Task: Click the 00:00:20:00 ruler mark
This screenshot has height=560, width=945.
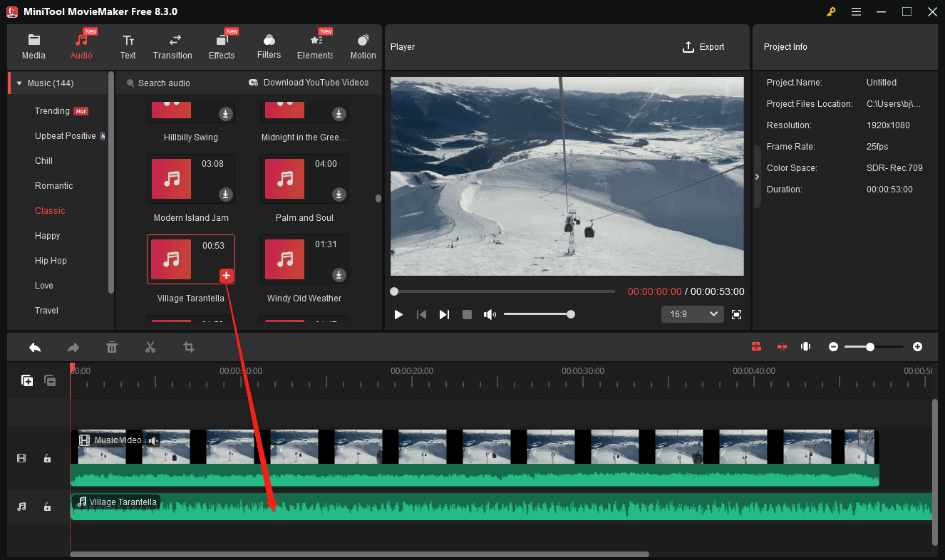Action: [412, 371]
